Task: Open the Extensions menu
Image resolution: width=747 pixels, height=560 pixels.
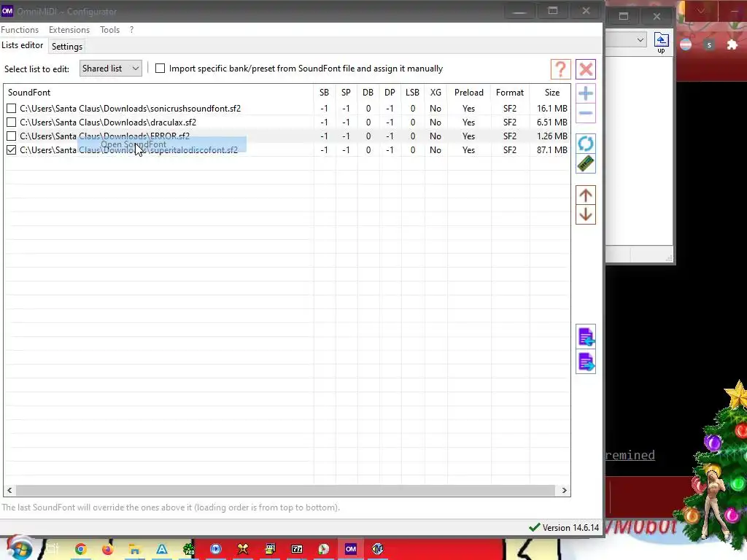Action: [69, 29]
